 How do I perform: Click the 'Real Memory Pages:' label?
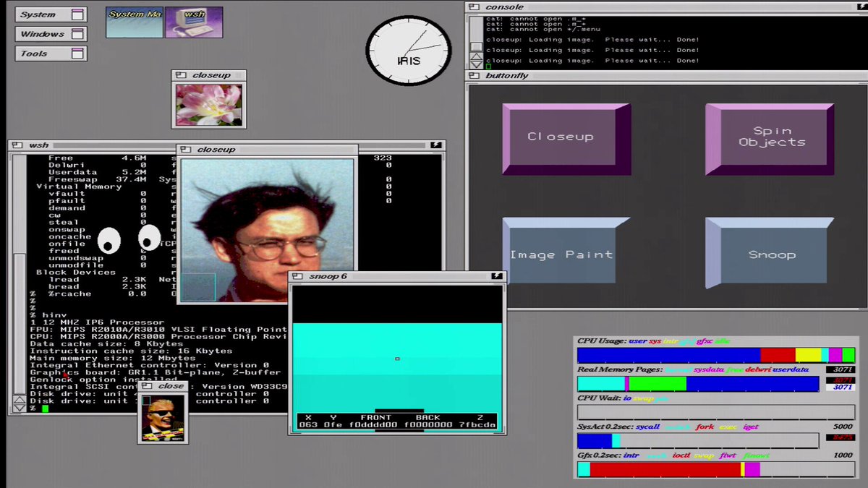click(620, 369)
